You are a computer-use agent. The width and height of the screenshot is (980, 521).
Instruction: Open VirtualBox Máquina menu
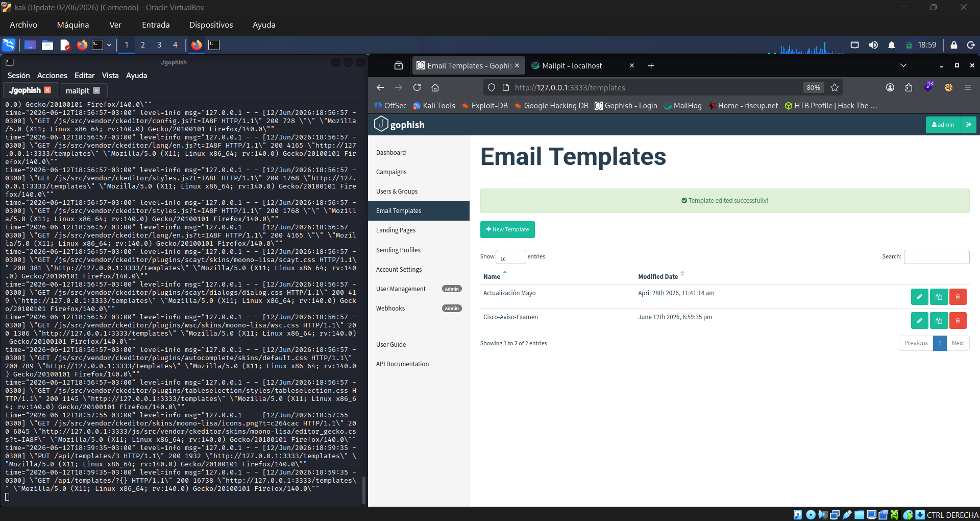(73, 25)
